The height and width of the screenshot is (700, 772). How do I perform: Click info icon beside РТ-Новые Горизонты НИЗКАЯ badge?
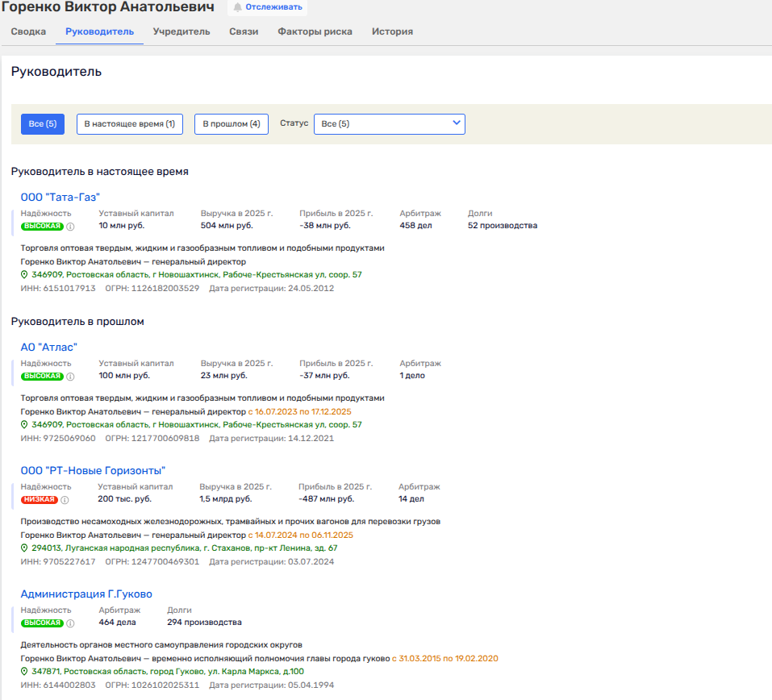coord(65,500)
